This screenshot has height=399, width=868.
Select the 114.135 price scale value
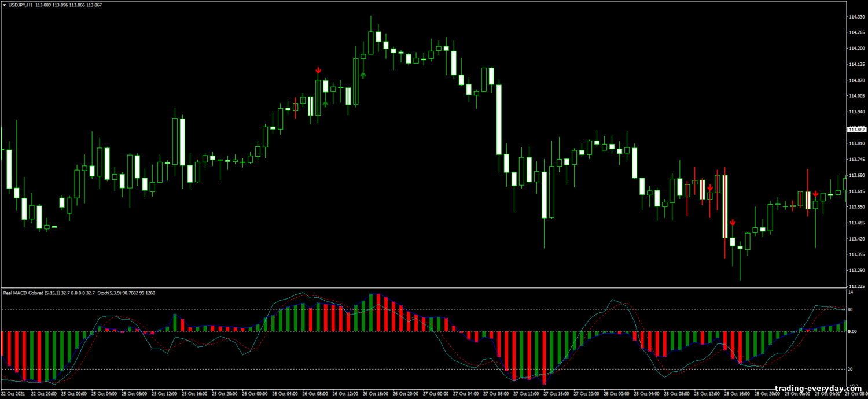point(856,64)
